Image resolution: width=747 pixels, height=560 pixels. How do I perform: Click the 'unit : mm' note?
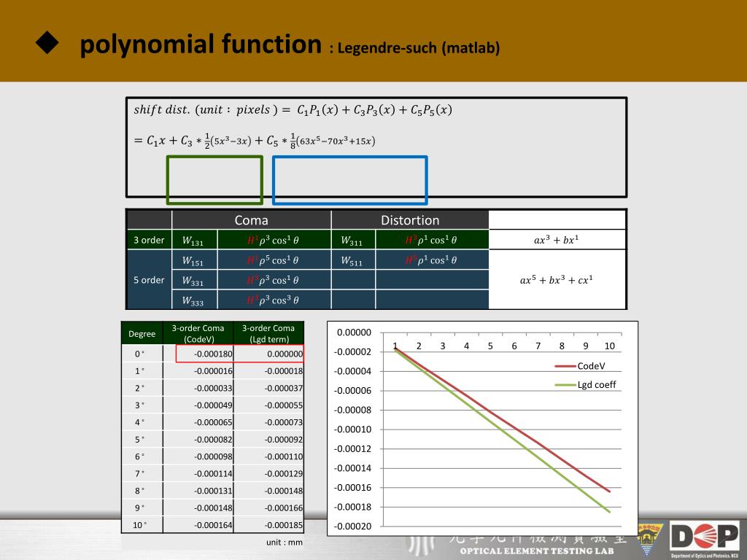[285, 542]
